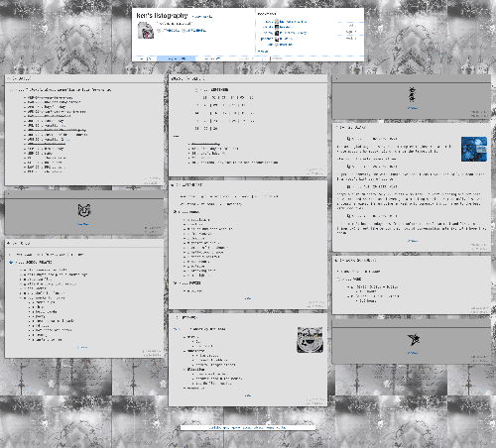Click the footer link at page bottom

pos(248,427)
